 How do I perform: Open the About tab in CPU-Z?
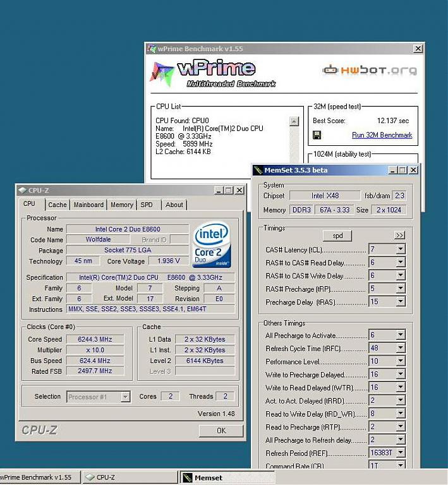[174, 205]
